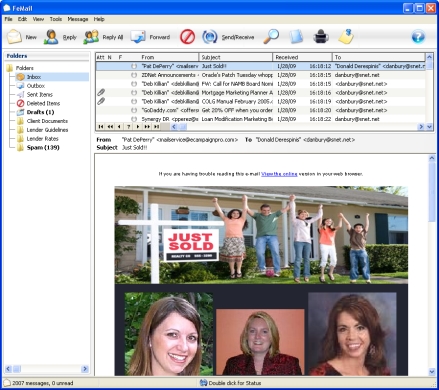
Task: Sort messages by From column header
Action: (x=169, y=57)
